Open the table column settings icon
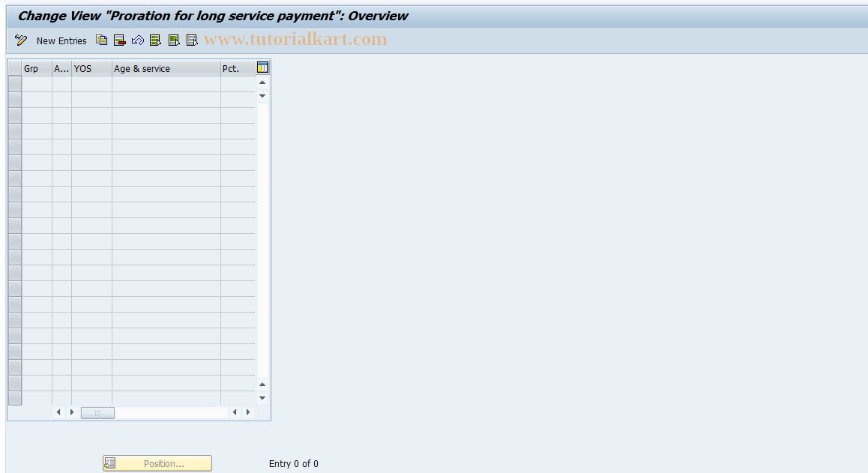Screen dimensions: 868x473 click(262, 67)
